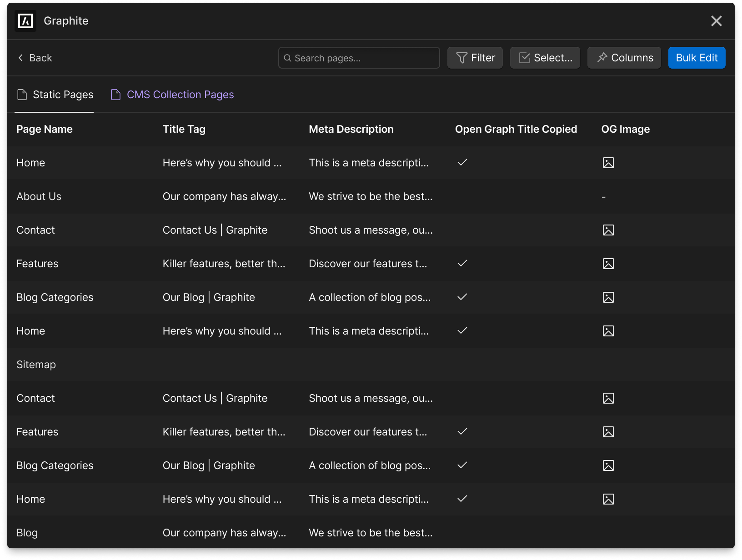Click the OG Image column header

[626, 129]
